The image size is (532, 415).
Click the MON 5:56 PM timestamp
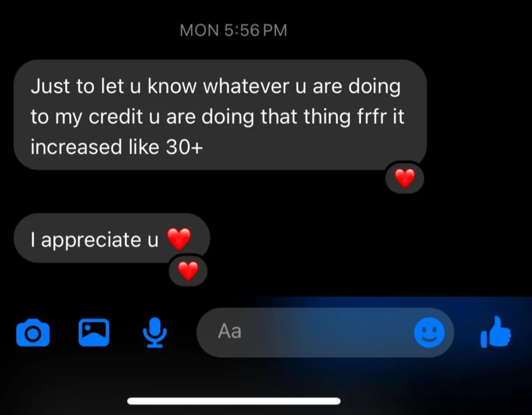(234, 30)
